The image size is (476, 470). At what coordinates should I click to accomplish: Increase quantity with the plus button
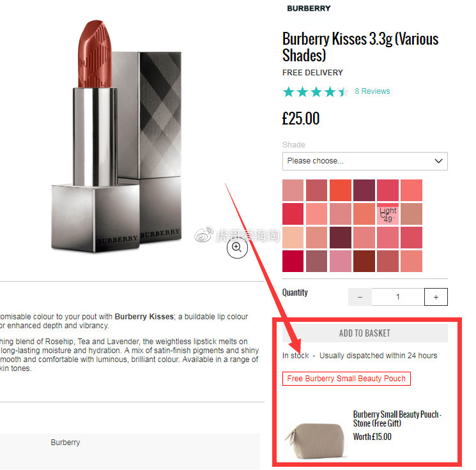436,297
